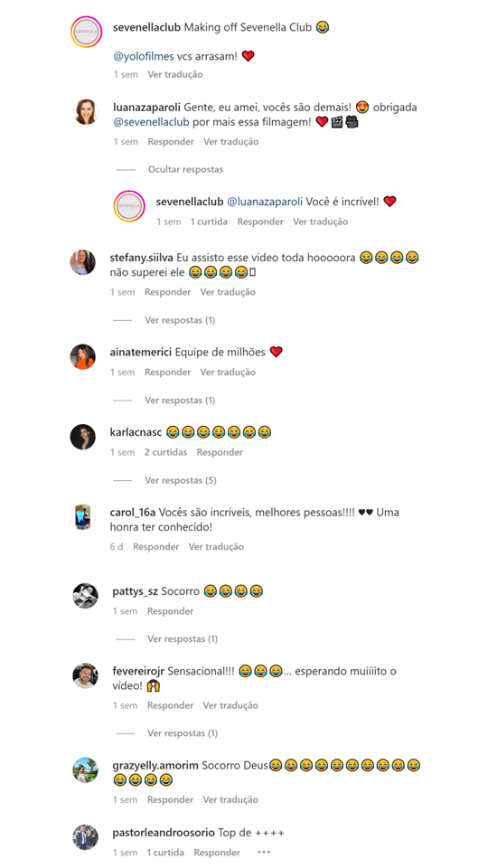Screen dimensions: 488x868
Task: Open fevereirojr's profile avatar
Action: [85, 675]
